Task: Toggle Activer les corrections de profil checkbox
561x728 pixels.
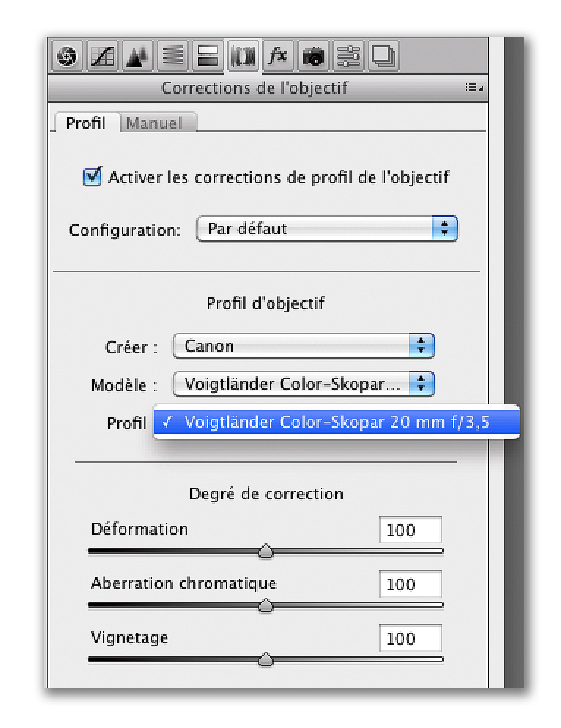Action: pos(92,177)
